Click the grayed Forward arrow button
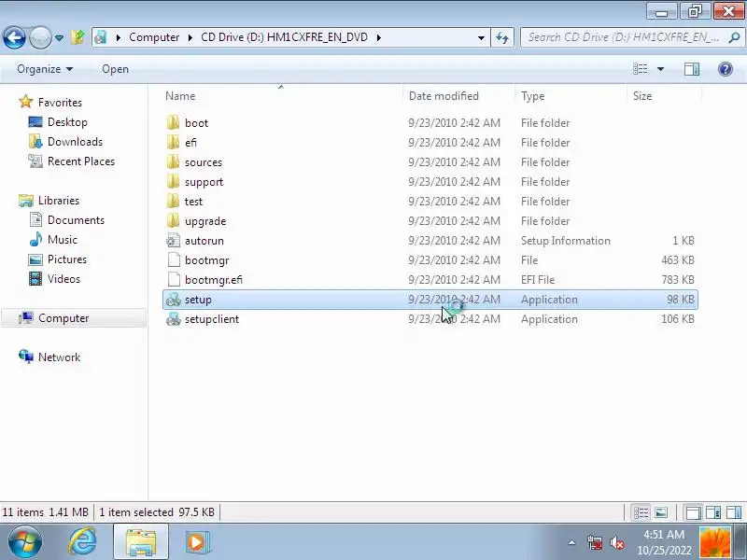 [40, 37]
